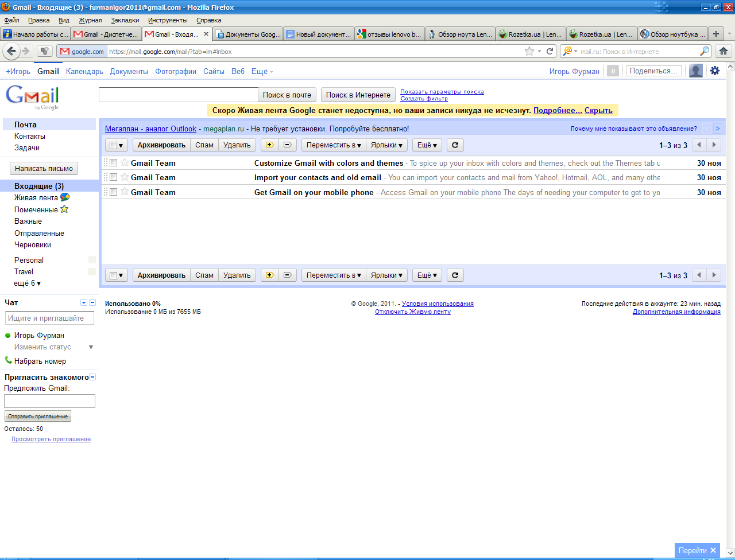735x560 pixels.
Task: Click the Поиск в Интернете button
Action: click(358, 95)
